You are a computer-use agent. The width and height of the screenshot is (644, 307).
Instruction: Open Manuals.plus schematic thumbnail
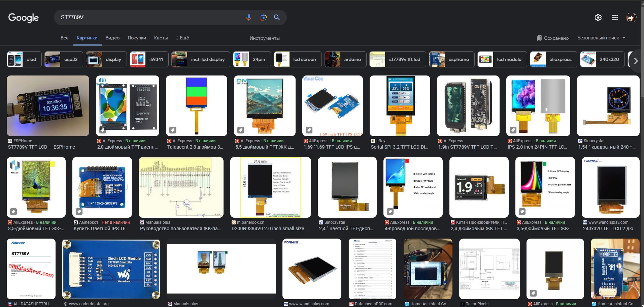click(x=181, y=187)
